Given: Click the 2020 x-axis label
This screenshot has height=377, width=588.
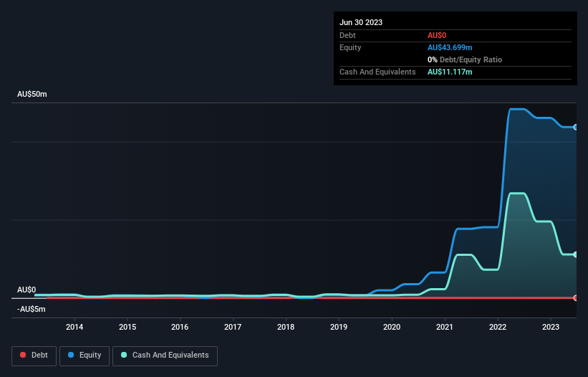Looking at the screenshot, I should tap(392, 327).
